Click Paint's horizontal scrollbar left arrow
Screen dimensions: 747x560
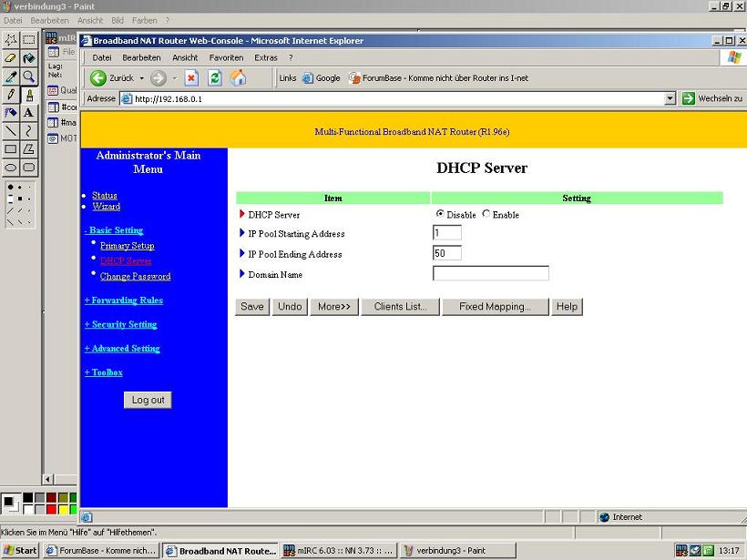pos(47,479)
